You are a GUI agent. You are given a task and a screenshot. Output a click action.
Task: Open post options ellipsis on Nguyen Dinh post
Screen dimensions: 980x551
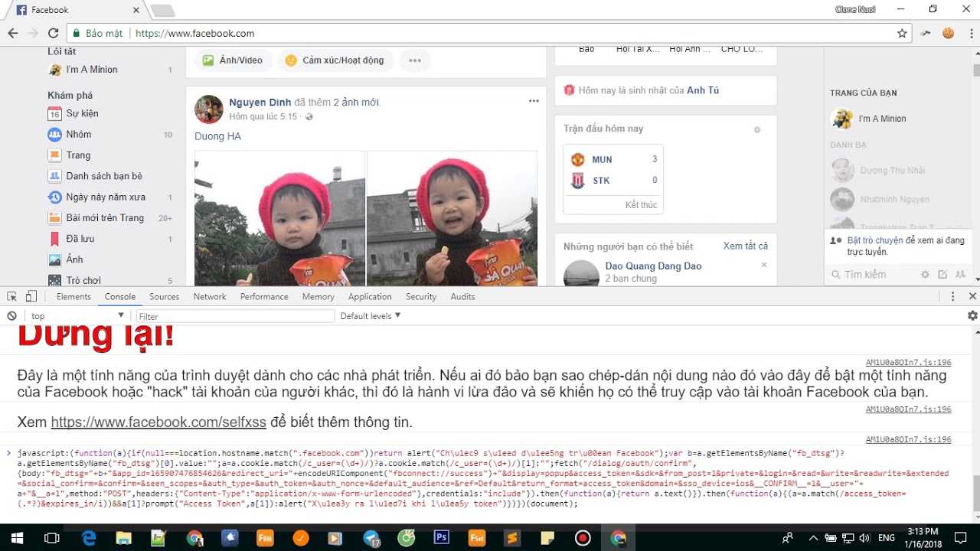[534, 101]
